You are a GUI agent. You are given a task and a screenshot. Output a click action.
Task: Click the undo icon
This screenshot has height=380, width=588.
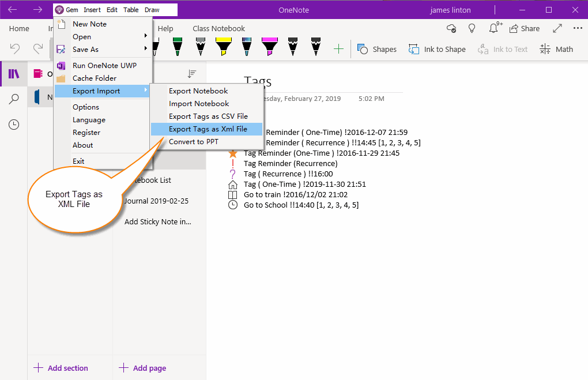14,48
